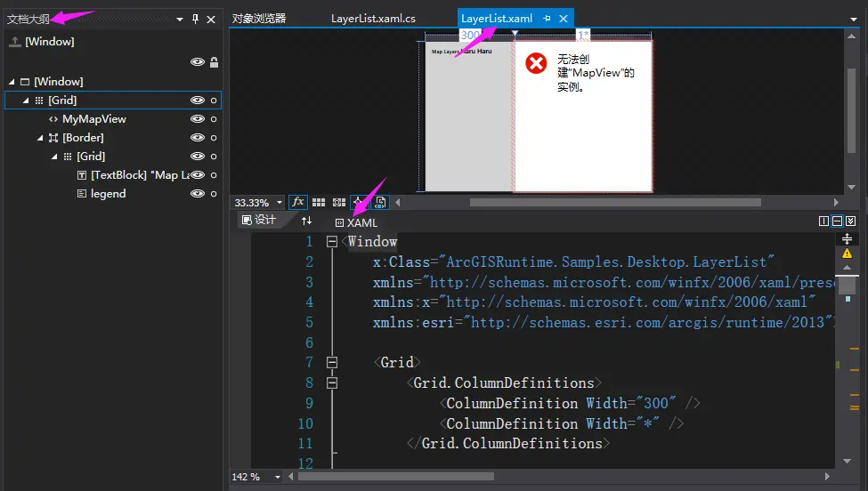Hide the legend element
This screenshot has height=491, width=868.
coord(198,194)
